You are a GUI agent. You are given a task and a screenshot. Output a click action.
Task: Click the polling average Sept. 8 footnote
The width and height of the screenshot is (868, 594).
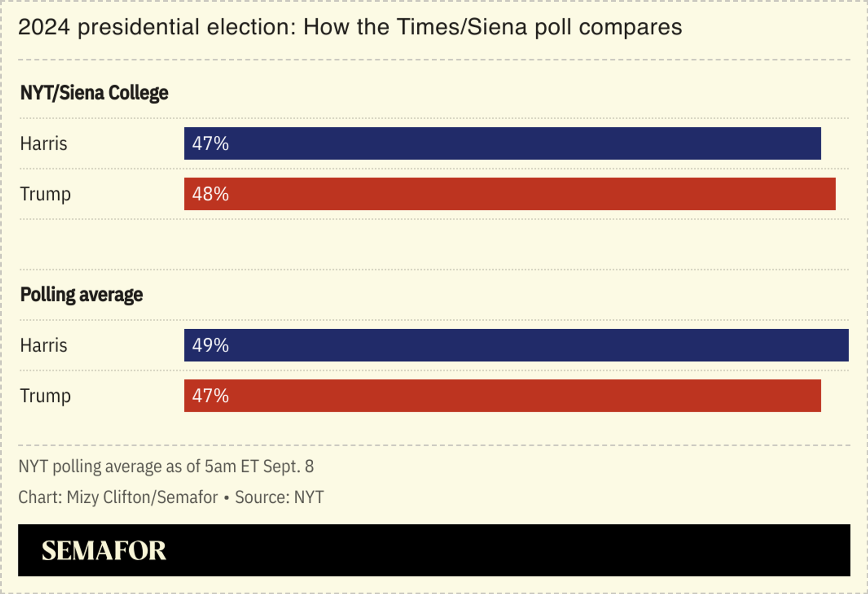click(166, 467)
